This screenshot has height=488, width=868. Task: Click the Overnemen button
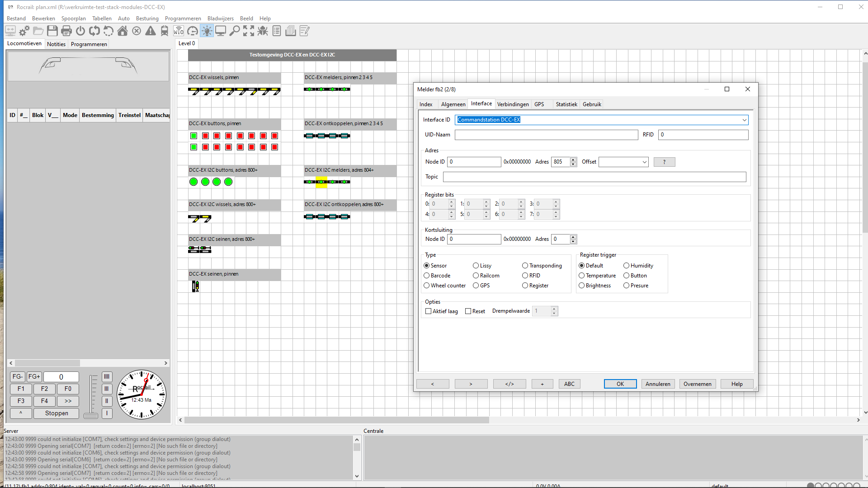(x=697, y=384)
